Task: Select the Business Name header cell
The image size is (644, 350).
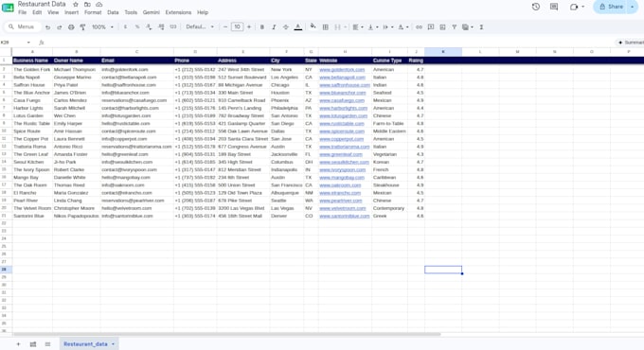Action: [32, 61]
